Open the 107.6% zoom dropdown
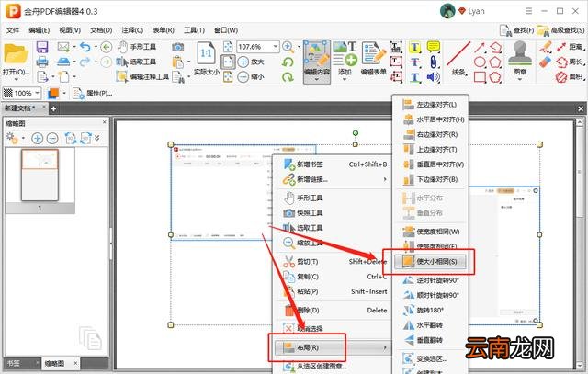 pyautogui.click(x=276, y=47)
